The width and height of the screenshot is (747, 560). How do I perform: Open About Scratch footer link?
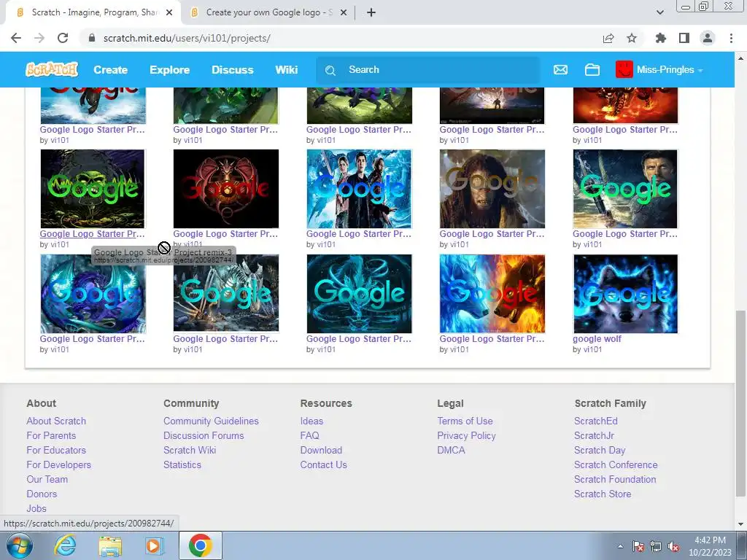pyautogui.click(x=56, y=421)
